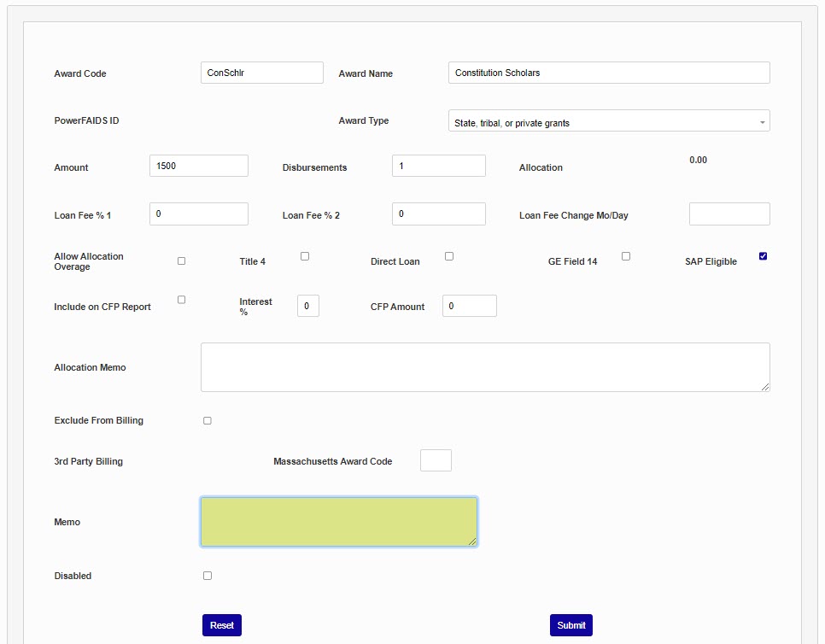
Task: Click the Loan Fee % 2 field
Action: (438, 214)
